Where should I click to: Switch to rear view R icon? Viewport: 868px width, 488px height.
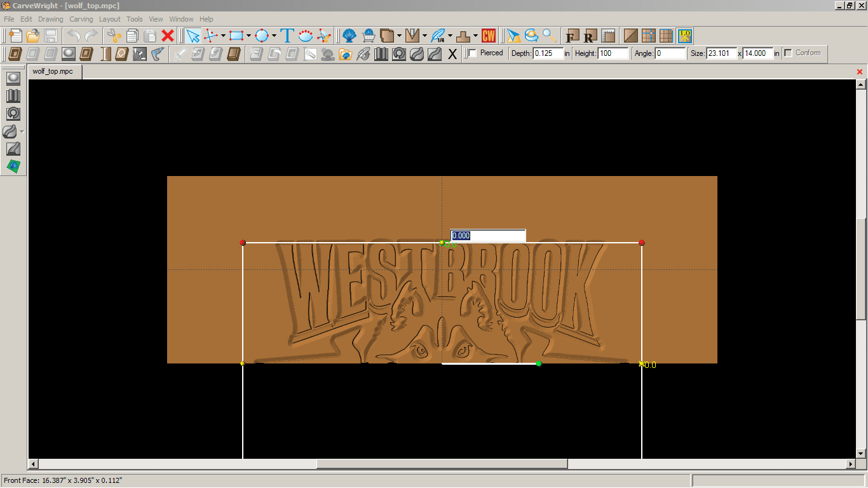pos(590,36)
